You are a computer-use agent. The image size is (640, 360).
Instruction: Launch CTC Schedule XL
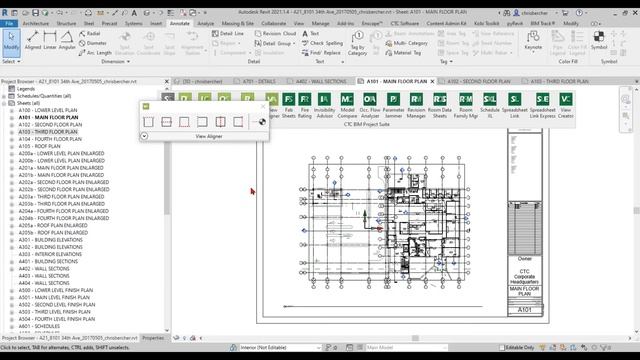(490, 106)
